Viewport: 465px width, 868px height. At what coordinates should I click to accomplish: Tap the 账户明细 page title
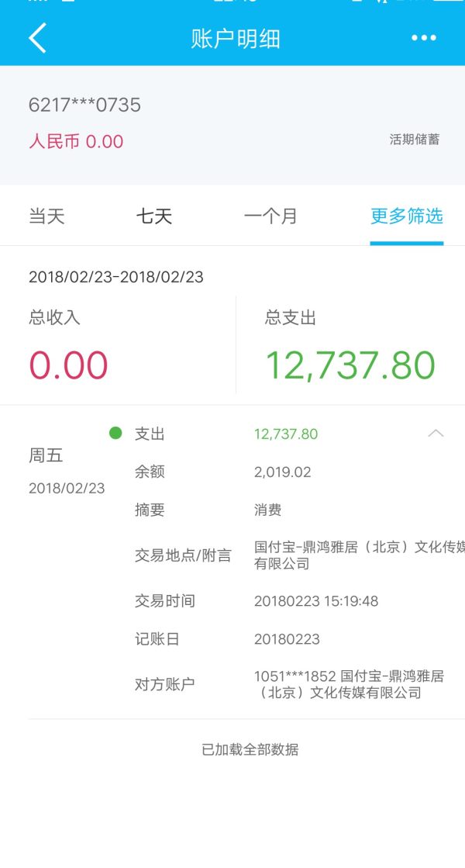click(x=236, y=39)
